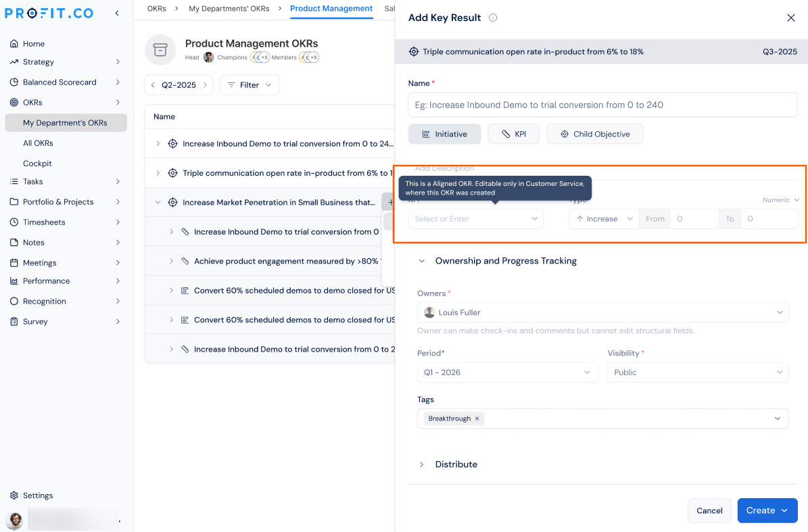Click the Timesheets clock icon
Viewport: 808px width, 532px height.
coord(14,222)
